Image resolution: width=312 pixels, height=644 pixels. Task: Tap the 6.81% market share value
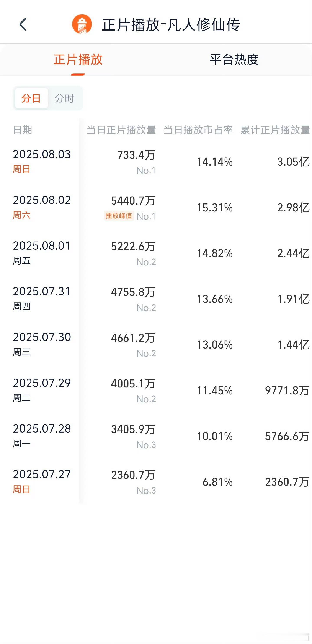point(218,482)
